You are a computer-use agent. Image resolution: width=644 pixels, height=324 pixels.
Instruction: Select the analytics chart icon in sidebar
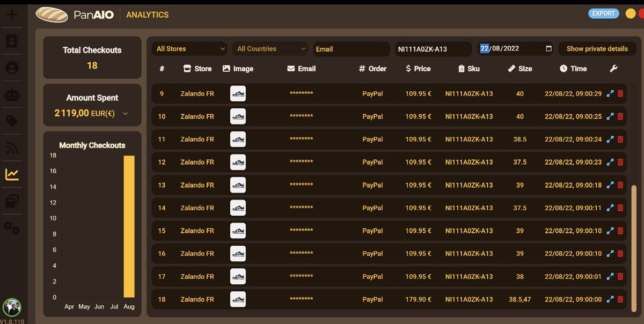pyautogui.click(x=11, y=174)
